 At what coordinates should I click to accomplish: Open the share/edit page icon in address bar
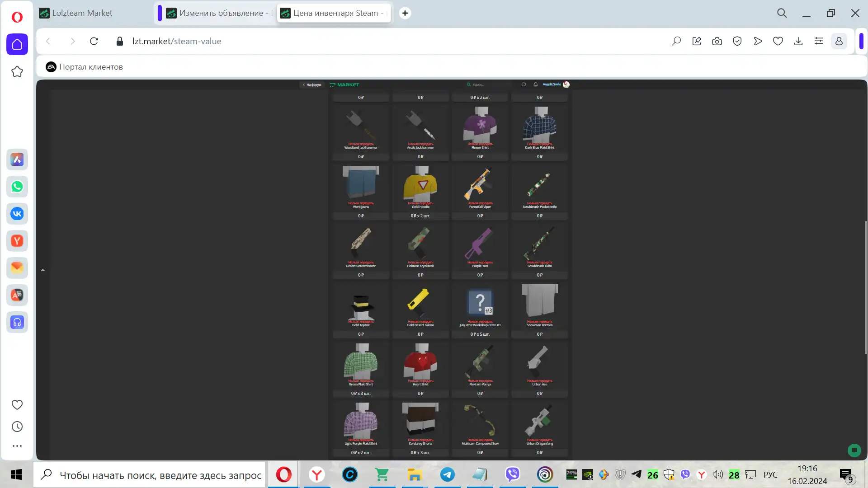(x=697, y=41)
